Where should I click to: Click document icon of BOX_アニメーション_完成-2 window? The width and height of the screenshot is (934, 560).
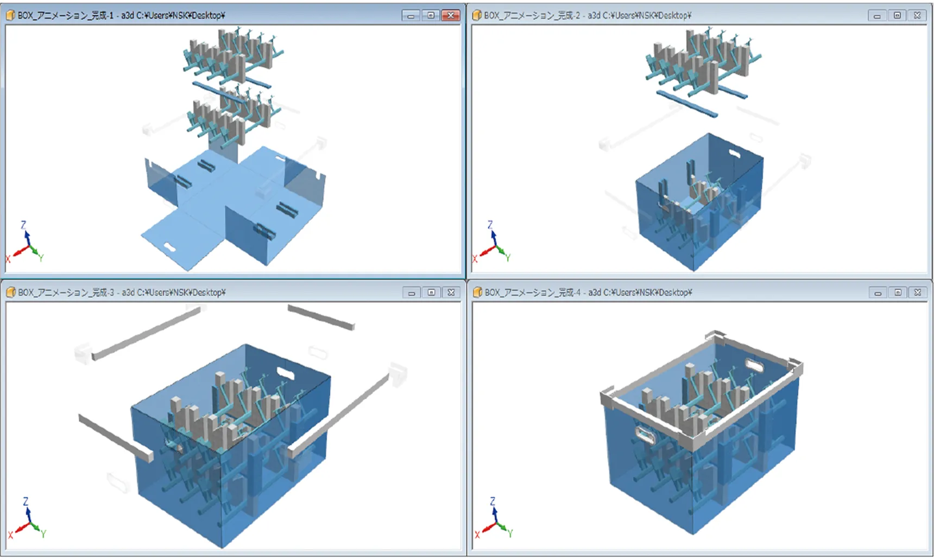[477, 15]
